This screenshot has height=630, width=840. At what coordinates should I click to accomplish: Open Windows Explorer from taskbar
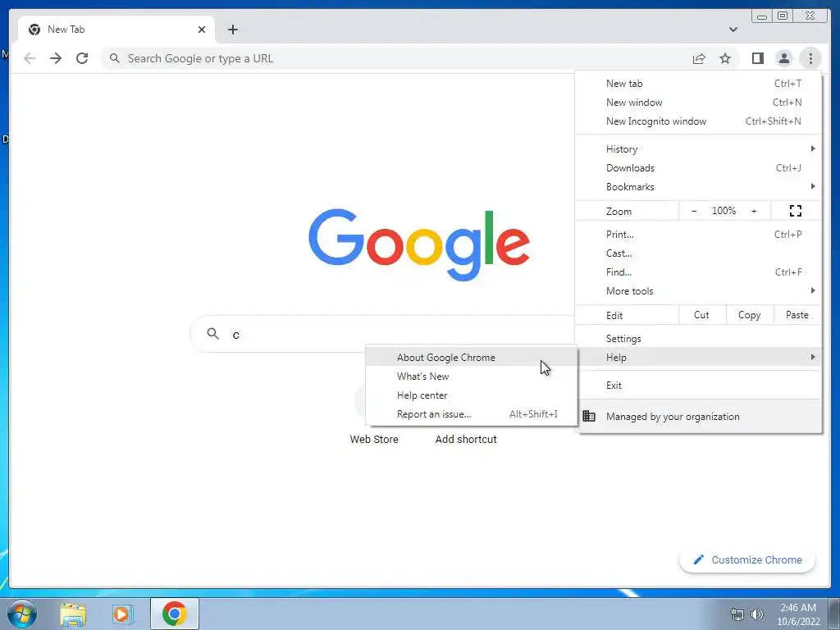73,614
